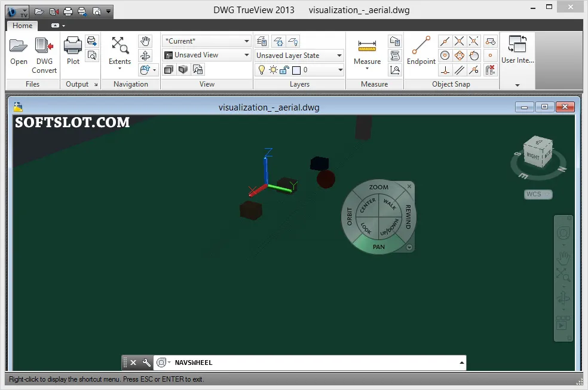Switch to the Home ribbon tab
Screen dimensions: 588x390
coord(22,26)
